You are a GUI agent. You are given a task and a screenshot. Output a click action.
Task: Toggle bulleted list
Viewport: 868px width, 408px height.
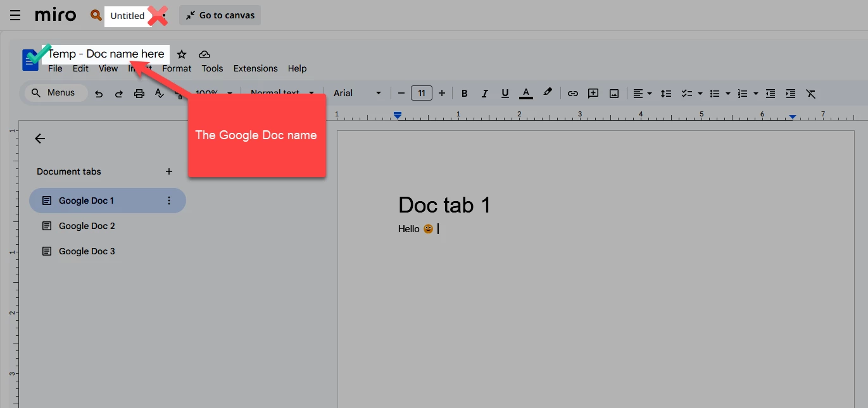(715, 94)
